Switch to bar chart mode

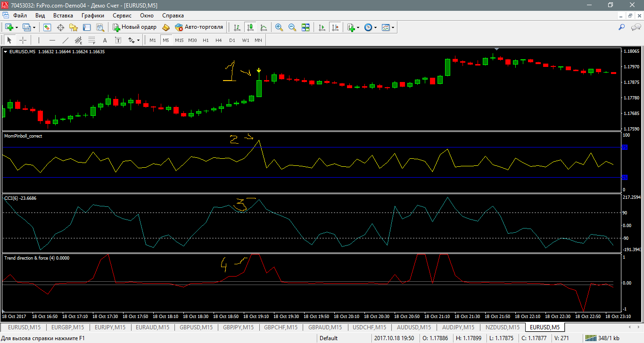[x=237, y=27]
